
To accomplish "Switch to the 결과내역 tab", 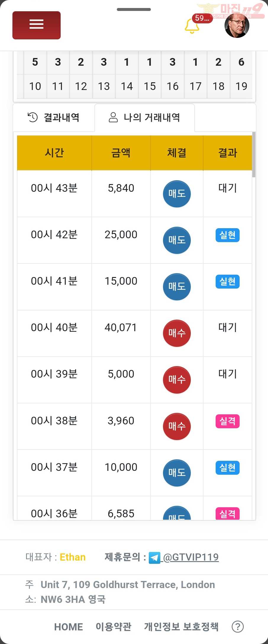I will pos(54,117).
